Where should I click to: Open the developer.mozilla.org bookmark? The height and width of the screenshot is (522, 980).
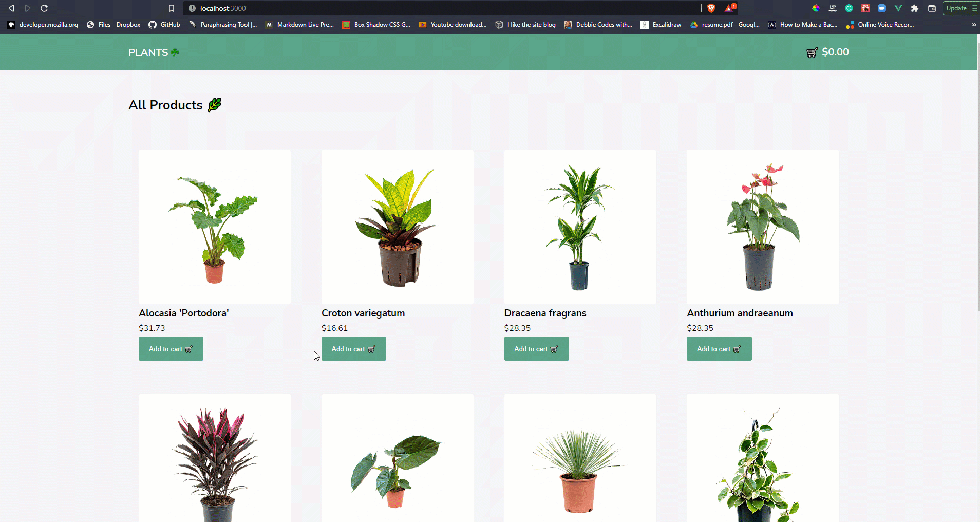43,25
